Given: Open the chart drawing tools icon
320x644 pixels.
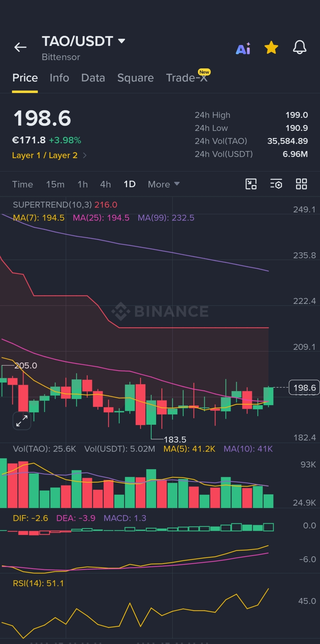Looking at the screenshot, I should [x=251, y=184].
